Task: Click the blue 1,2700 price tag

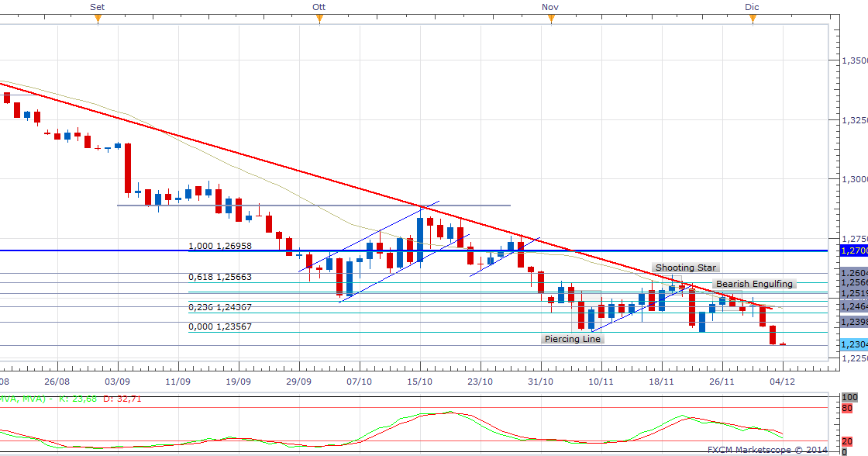Action: tap(854, 251)
